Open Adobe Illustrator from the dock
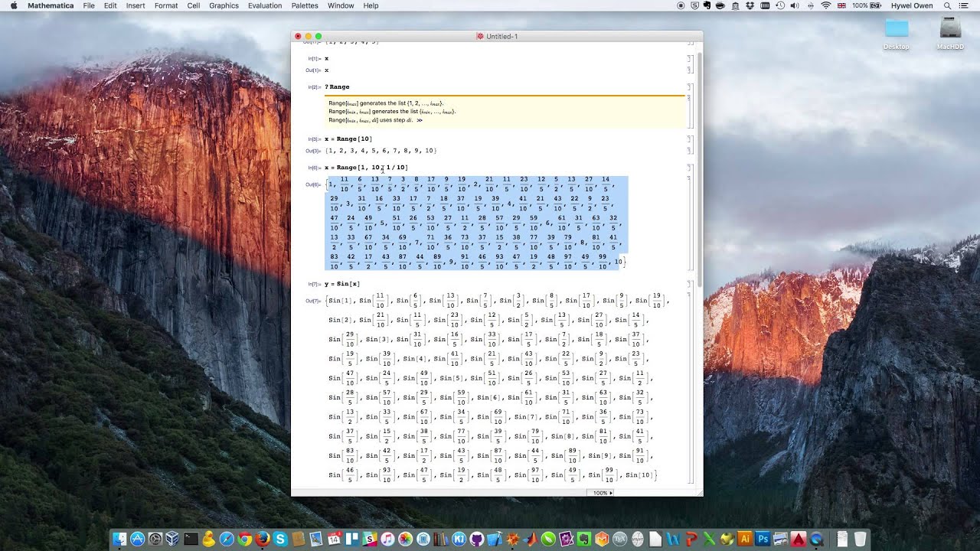 click(744, 540)
